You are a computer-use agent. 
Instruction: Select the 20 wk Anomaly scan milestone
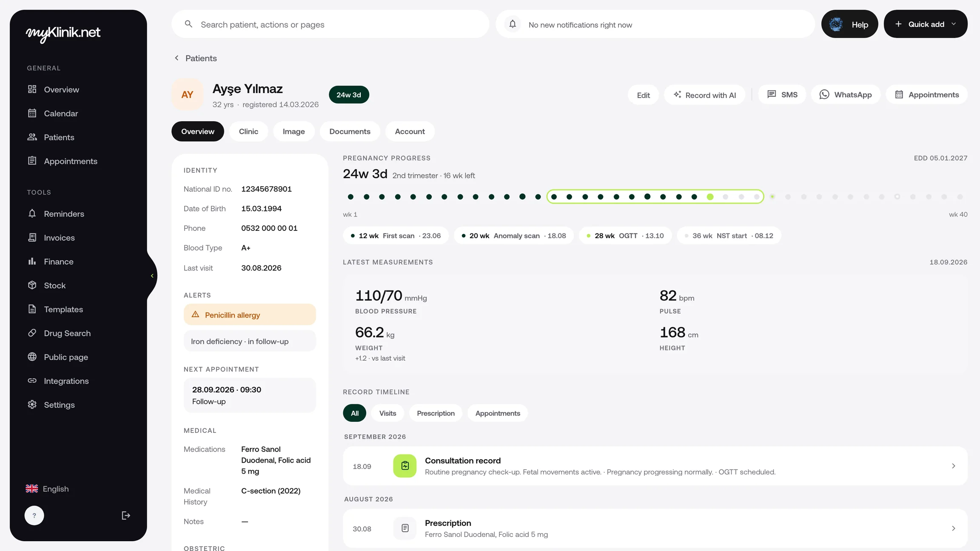pos(513,236)
